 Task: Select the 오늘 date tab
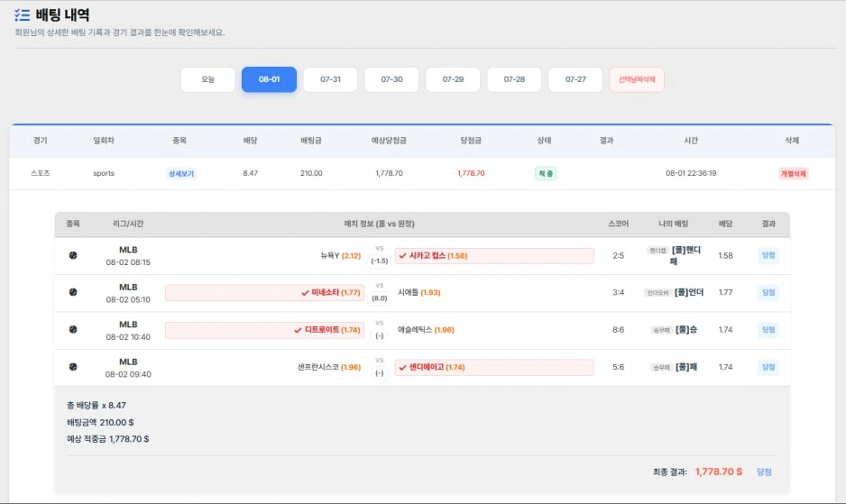(207, 79)
